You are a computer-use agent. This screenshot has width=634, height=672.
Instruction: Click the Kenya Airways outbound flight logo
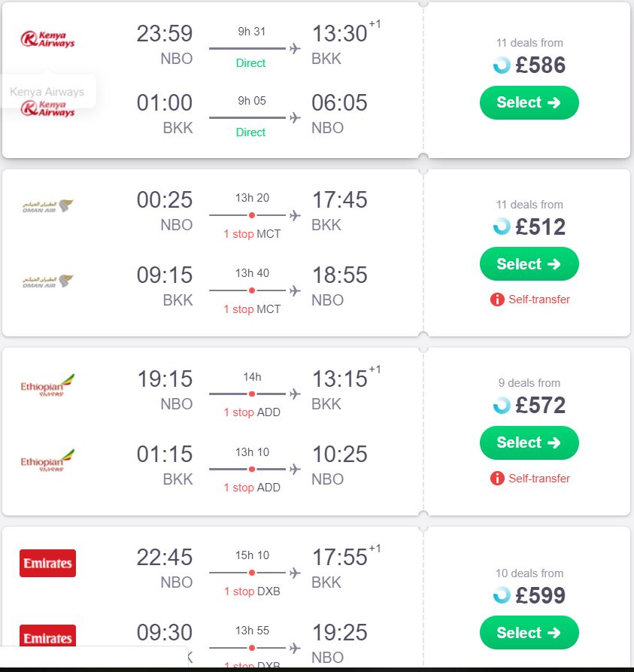point(47,39)
